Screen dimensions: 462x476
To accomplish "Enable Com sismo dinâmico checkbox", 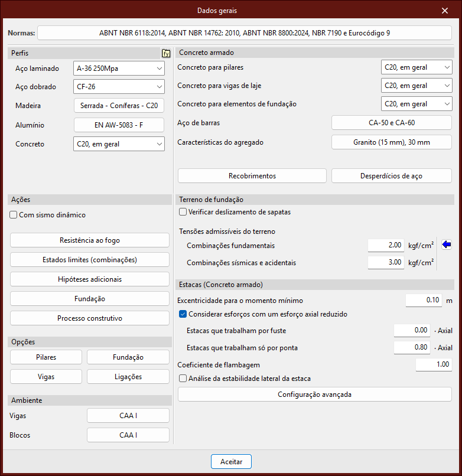I will tap(14, 216).
